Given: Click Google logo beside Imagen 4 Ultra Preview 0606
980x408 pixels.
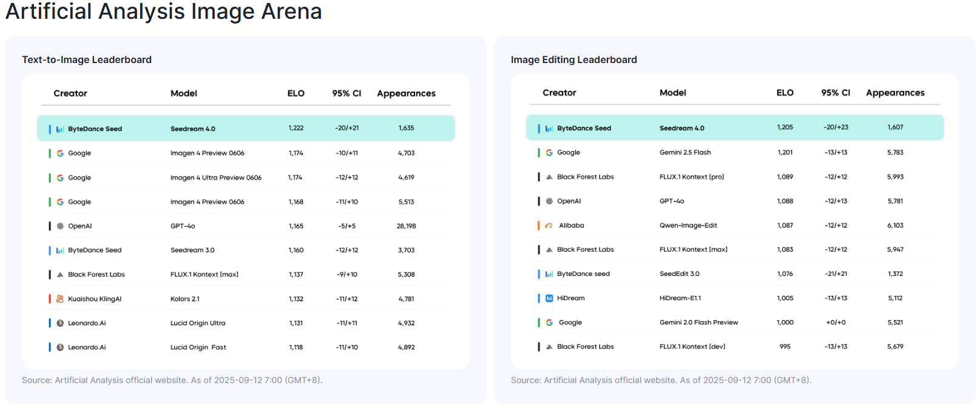Looking at the screenshot, I should pos(60,178).
